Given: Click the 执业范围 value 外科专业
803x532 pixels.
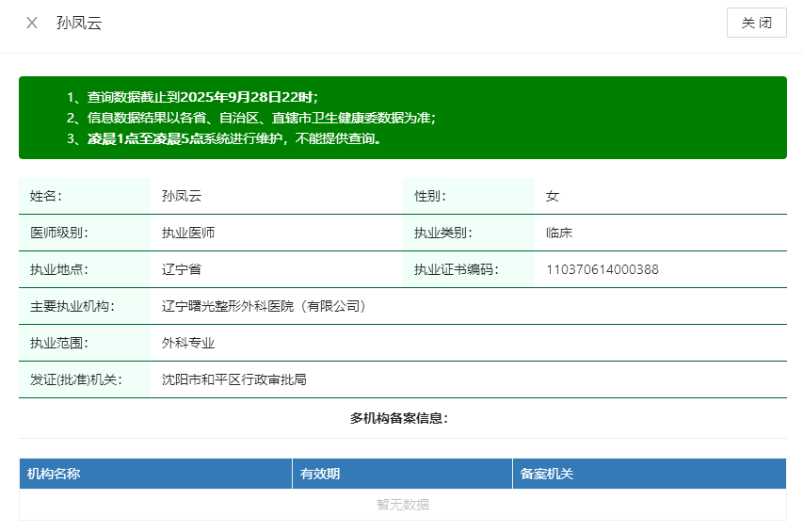Looking at the screenshot, I should (x=188, y=343).
